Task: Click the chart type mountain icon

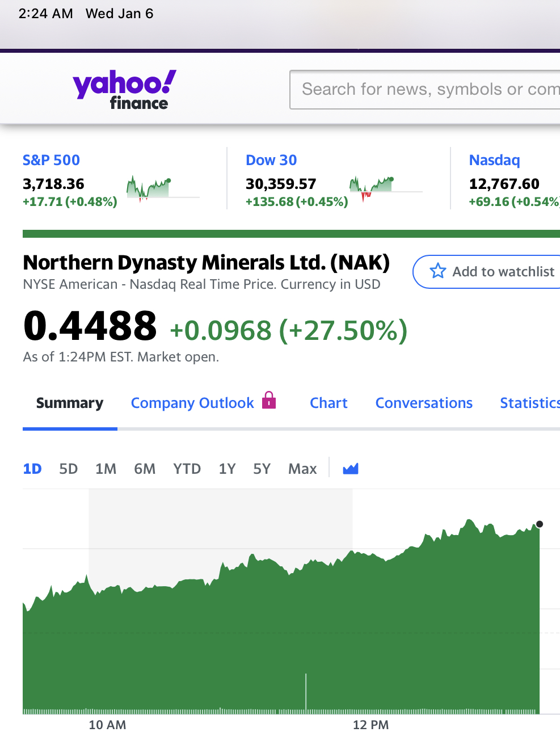Action: pos(351,469)
